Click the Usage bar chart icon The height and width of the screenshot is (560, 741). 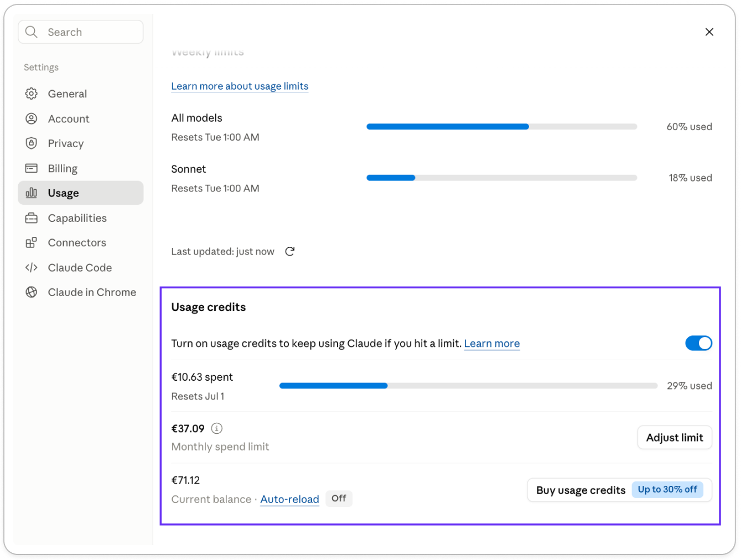point(32,193)
